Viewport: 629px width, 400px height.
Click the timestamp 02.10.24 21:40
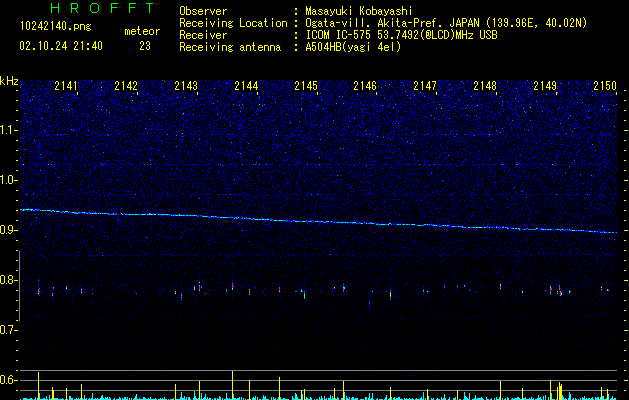point(61,46)
